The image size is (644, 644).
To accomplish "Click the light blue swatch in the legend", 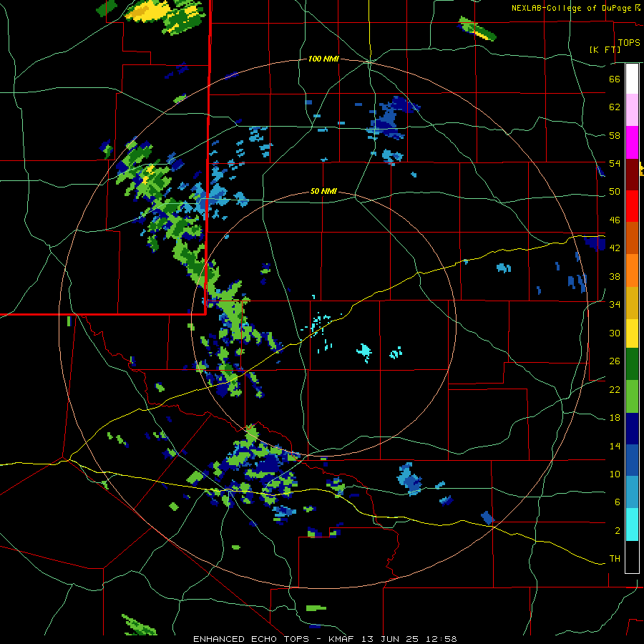I will 632,493.
